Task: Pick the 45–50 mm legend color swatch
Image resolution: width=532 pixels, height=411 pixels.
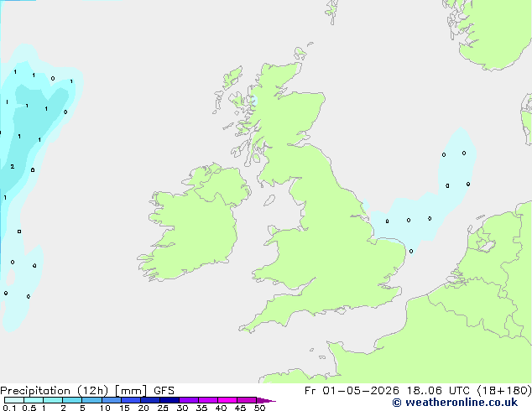Action: point(247,400)
